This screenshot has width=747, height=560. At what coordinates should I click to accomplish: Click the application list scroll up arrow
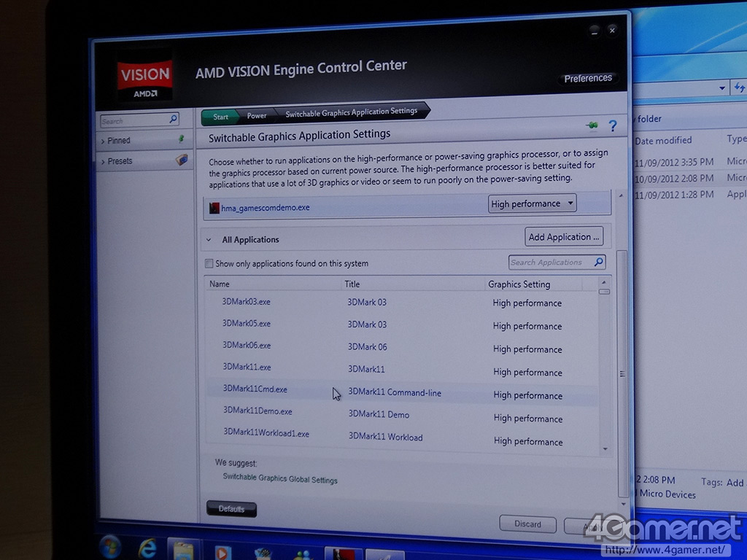(603, 282)
